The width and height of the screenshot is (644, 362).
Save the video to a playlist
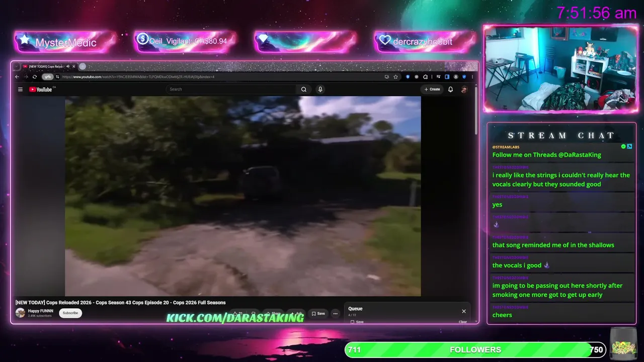pyautogui.click(x=318, y=314)
